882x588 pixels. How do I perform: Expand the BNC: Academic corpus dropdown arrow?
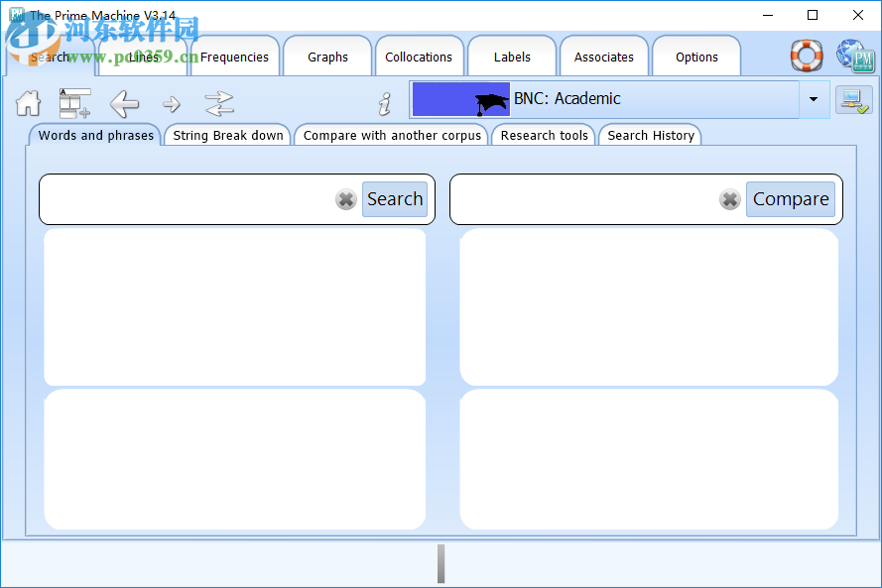(814, 99)
